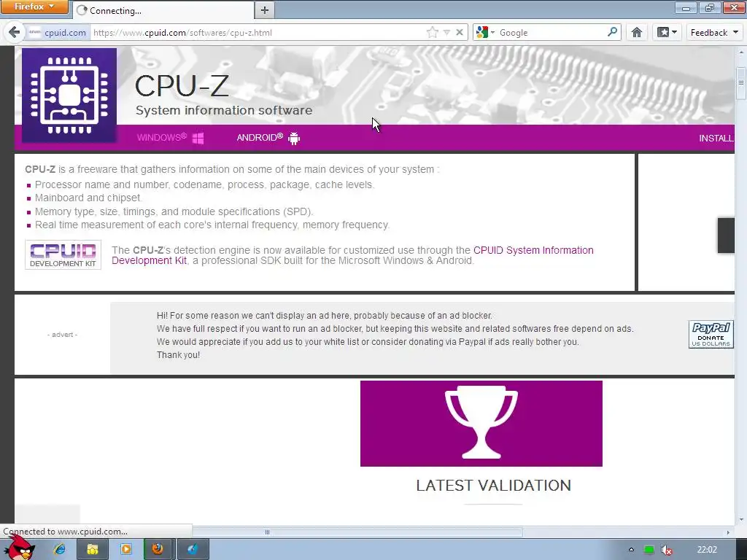
Task: Click the cpuid.com site identity button
Action: pyautogui.click(x=58, y=32)
